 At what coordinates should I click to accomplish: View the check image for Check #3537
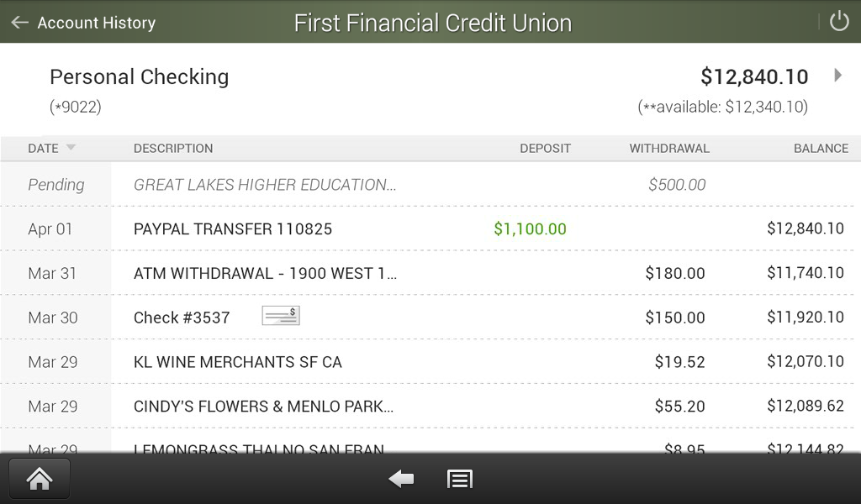click(x=280, y=315)
